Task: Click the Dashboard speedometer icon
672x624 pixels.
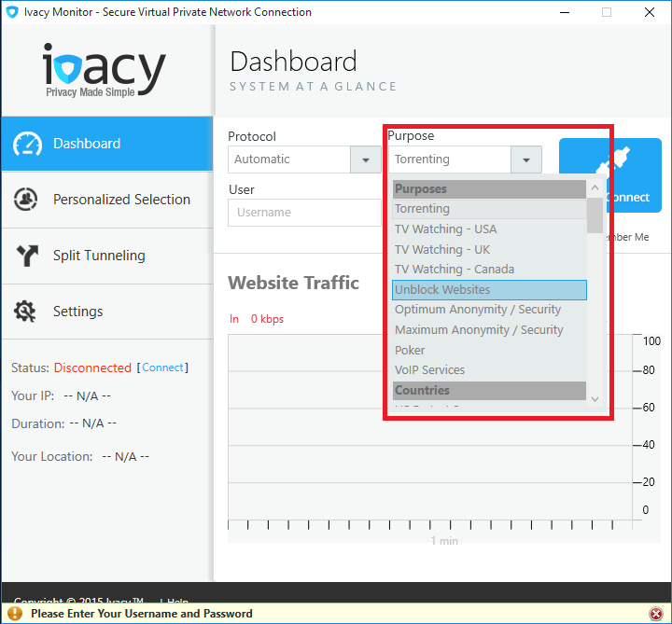Action: [x=27, y=144]
